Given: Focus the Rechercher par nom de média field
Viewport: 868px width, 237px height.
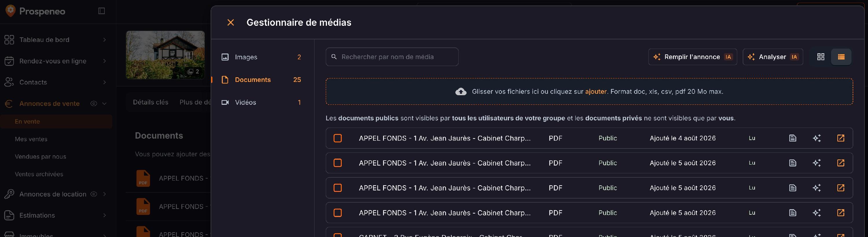Looking at the screenshot, I should click(392, 57).
